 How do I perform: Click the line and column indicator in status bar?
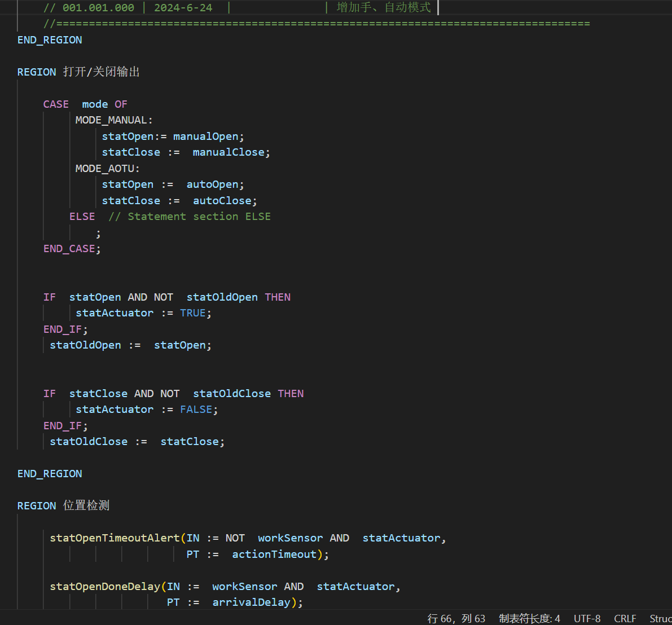[x=456, y=618]
